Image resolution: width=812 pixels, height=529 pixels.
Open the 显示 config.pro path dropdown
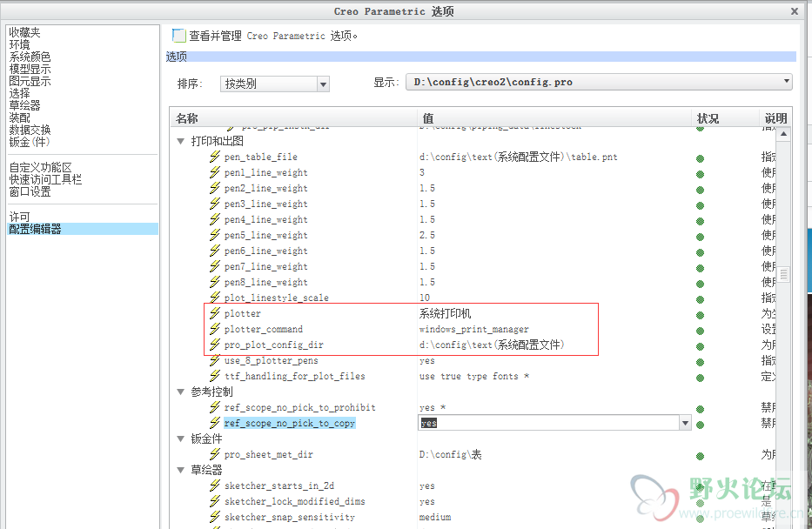point(786,81)
